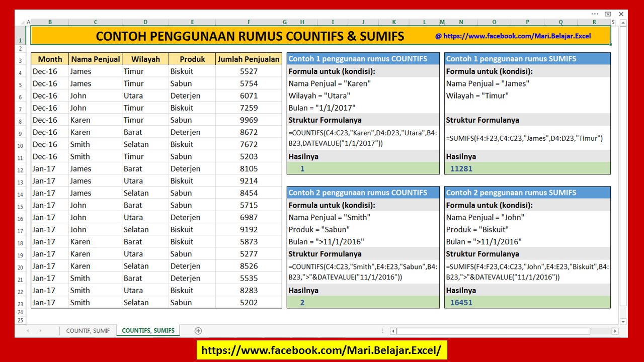Select the 'Produk' header cell
644x362 pixels.
coord(192,59)
